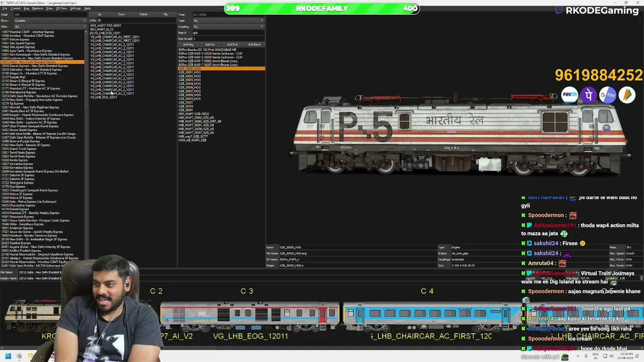Image resolution: width=644 pixels, height=362 pixels.
Task: Select 11057 Mumbai CSMT - Amritsar Express
Action: 43,32
